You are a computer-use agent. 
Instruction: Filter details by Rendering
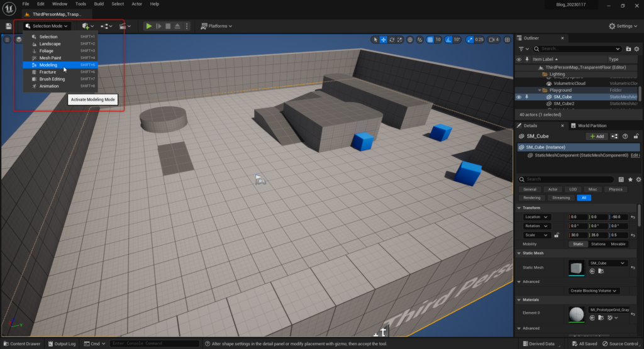pos(531,198)
